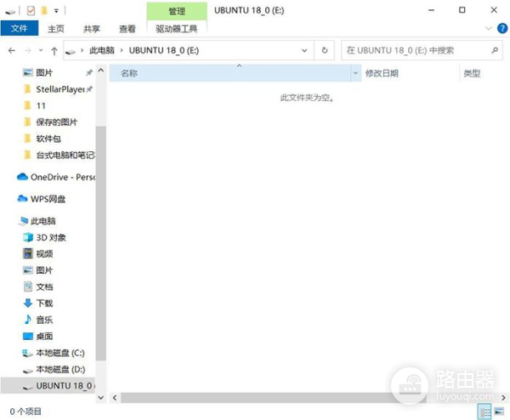Click the OneDrive cloud icon
This screenshot has width=510, height=420.
pos(22,177)
